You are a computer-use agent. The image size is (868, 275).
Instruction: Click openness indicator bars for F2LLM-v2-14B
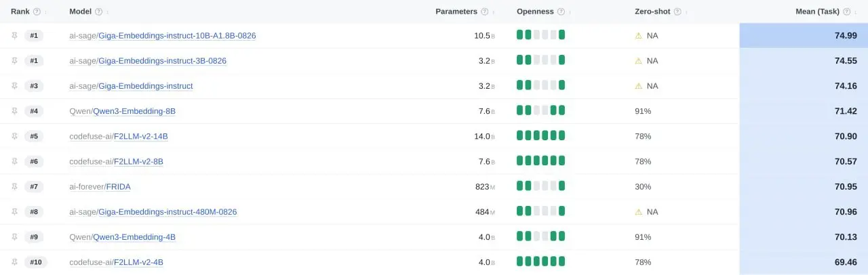pyautogui.click(x=540, y=136)
